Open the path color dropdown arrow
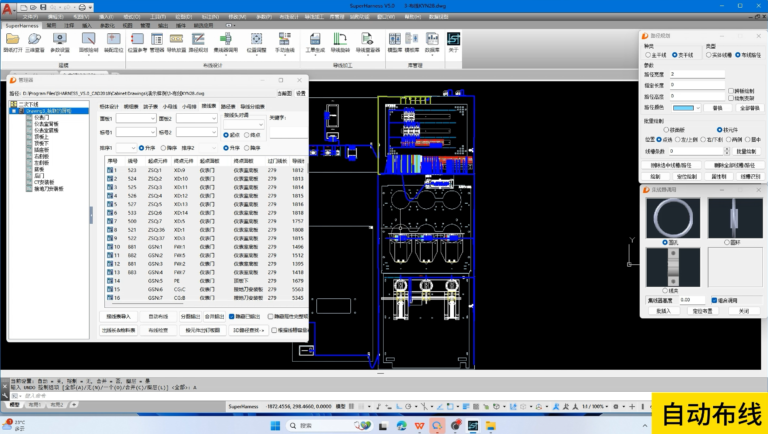Image resolution: width=768 pixels, height=434 pixels. [x=698, y=108]
